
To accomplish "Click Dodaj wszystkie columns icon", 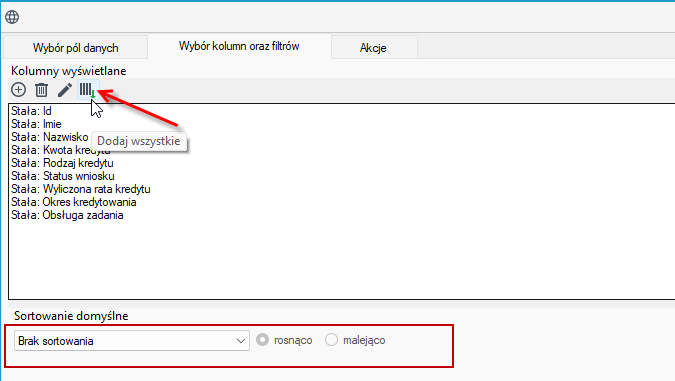I will 88,90.
